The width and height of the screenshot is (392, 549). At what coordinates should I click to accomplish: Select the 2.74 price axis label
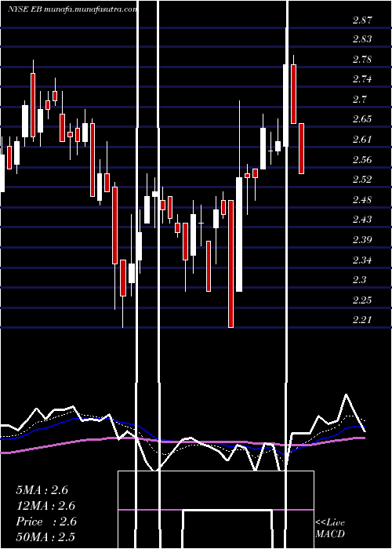pos(362,79)
